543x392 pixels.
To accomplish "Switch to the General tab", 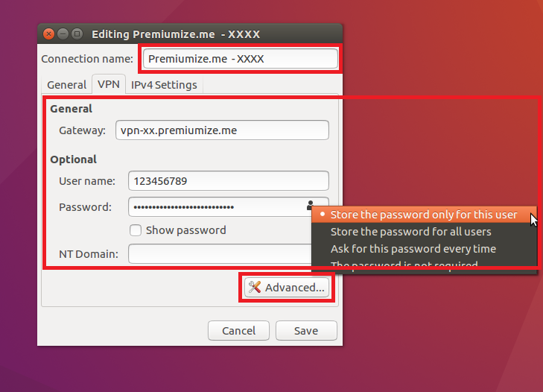I will pos(66,85).
